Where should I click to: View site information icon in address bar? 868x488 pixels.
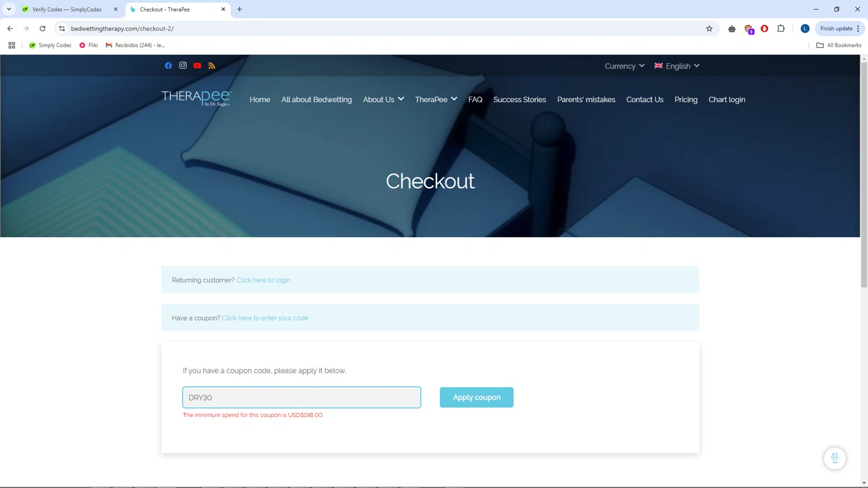coord(62,28)
